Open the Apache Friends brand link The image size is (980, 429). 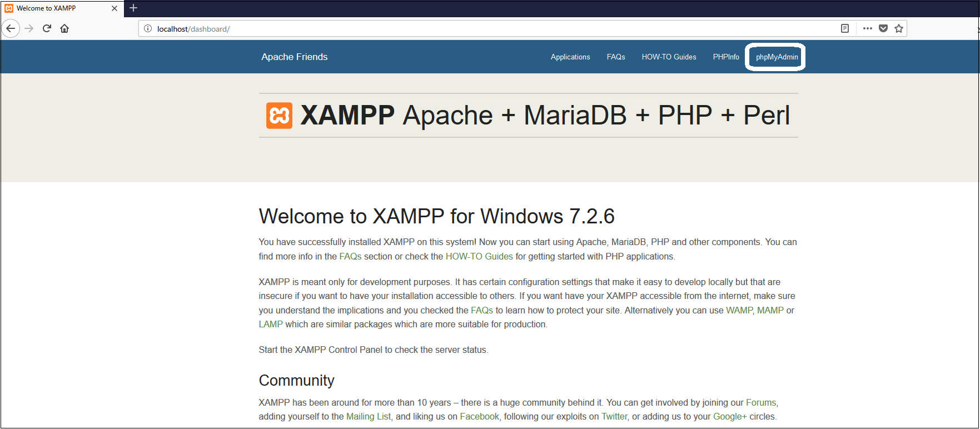[295, 57]
